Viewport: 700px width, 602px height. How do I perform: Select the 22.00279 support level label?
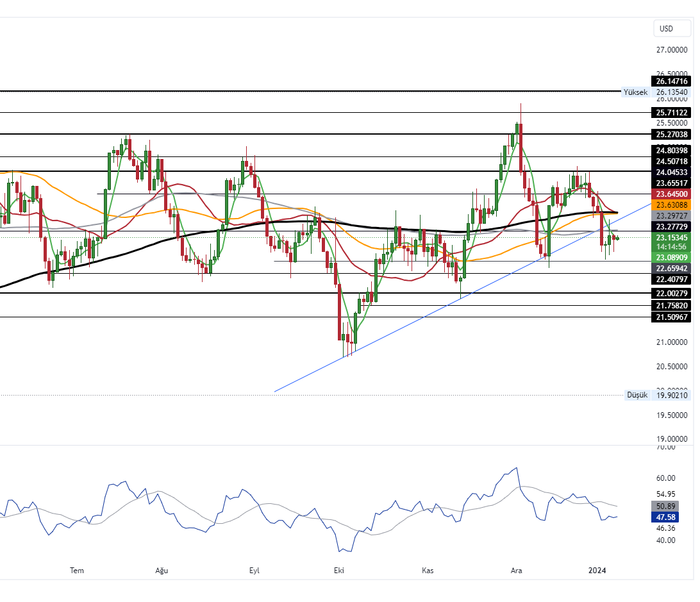coord(671,293)
